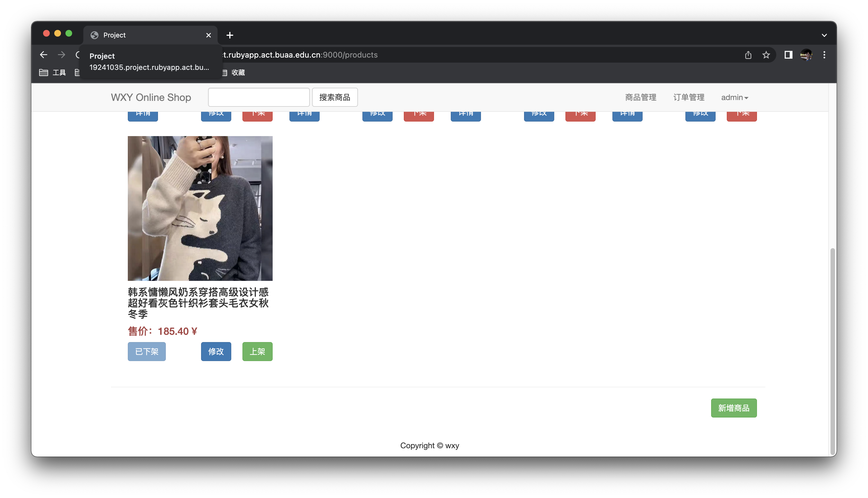
Task: Toggle the browser side panel icon
Action: (788, 55)
